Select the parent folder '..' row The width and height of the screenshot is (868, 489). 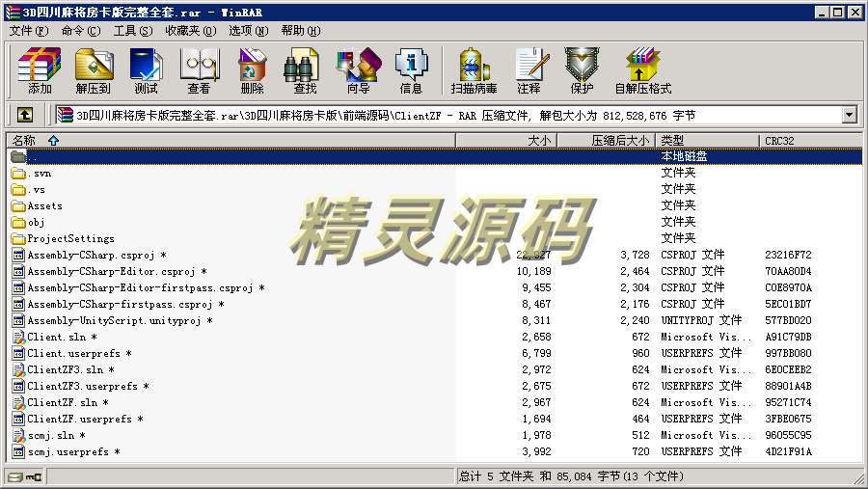[x=435, y=156]
